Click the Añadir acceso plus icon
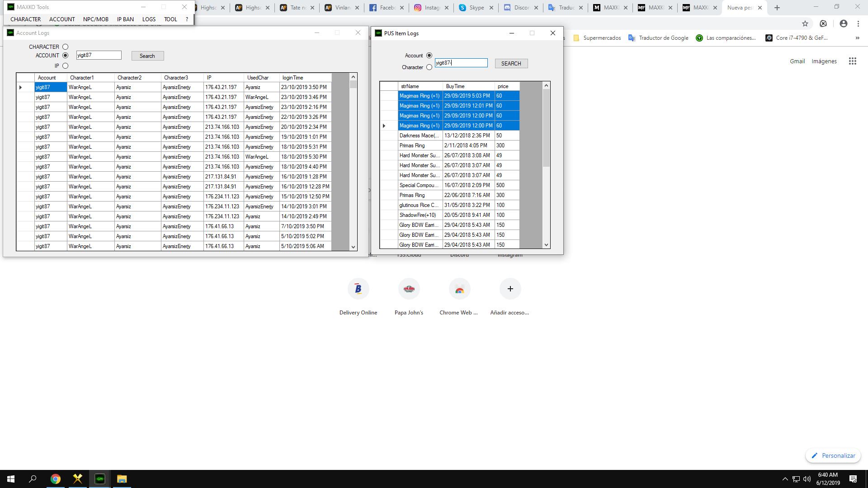The image size is (868, 488). (x=510, y=289)
